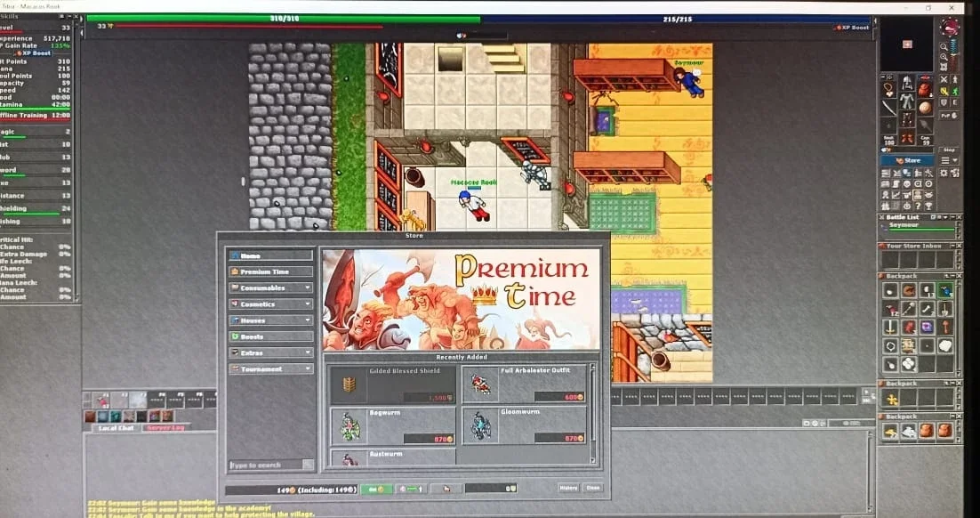
Task: Open the settings gear icon
Action: coord(944,172)
